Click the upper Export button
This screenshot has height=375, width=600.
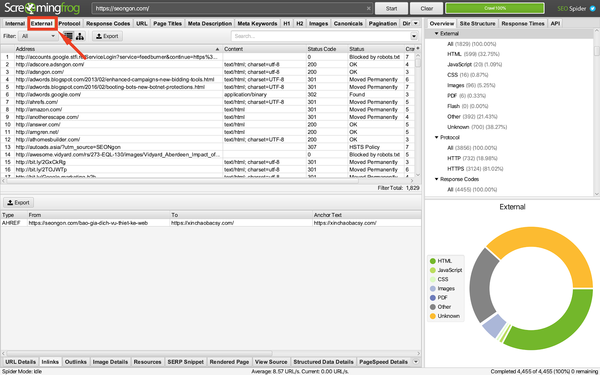point(107,36)
